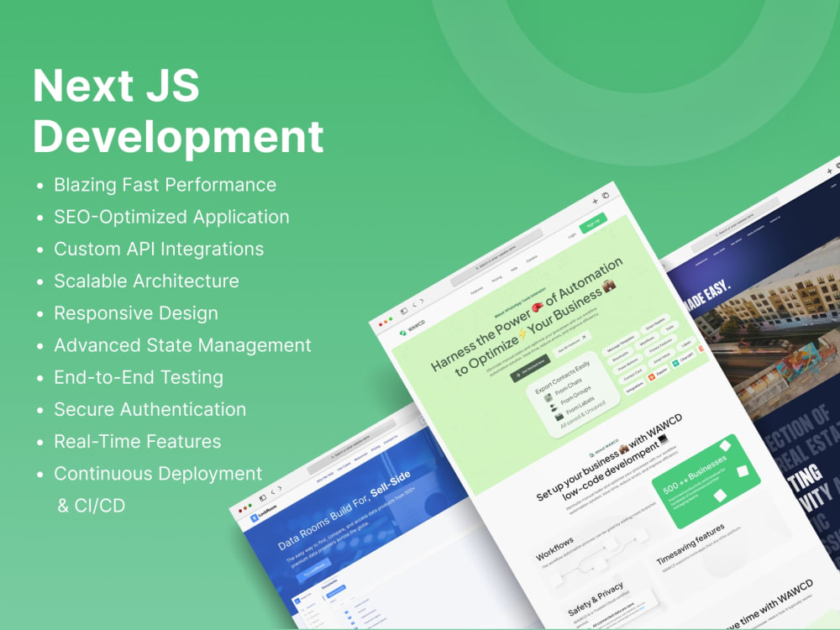Go back in the LockRoom browser window
The height and width of the screenshot is (630, 840).
[272, 491]
